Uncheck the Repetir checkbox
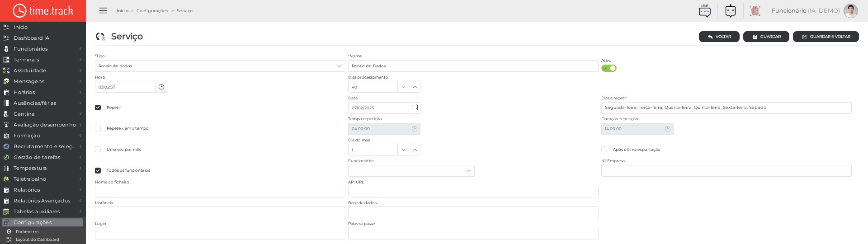The width and height of the screenshot is (868, 244). [98, 108]
